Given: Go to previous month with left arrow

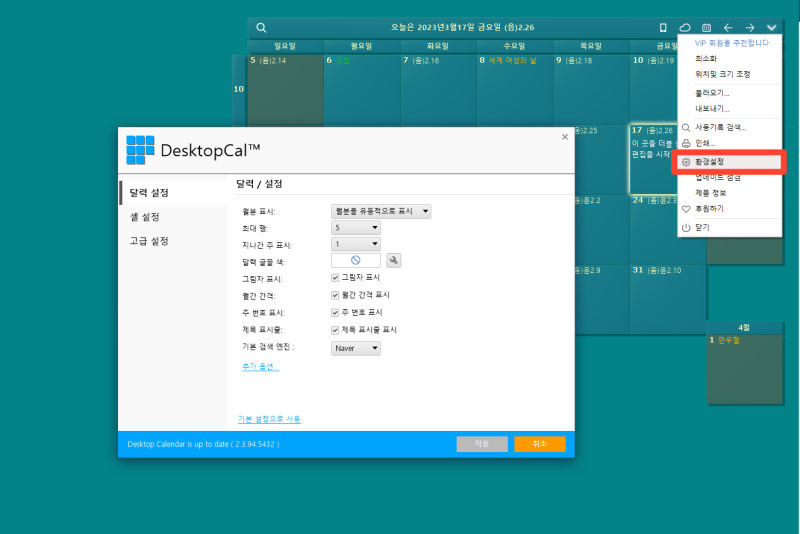Looking at the screenshot, I should click(728, 28).
